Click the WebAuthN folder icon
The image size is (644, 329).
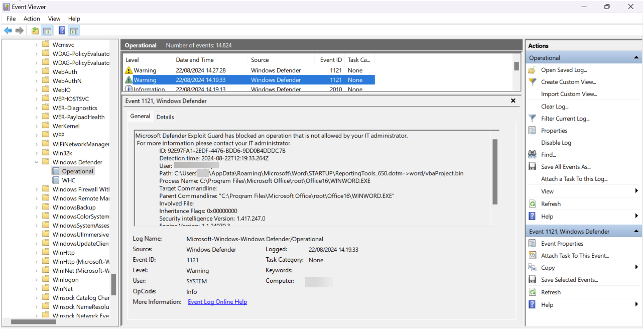tap(46, 81)
